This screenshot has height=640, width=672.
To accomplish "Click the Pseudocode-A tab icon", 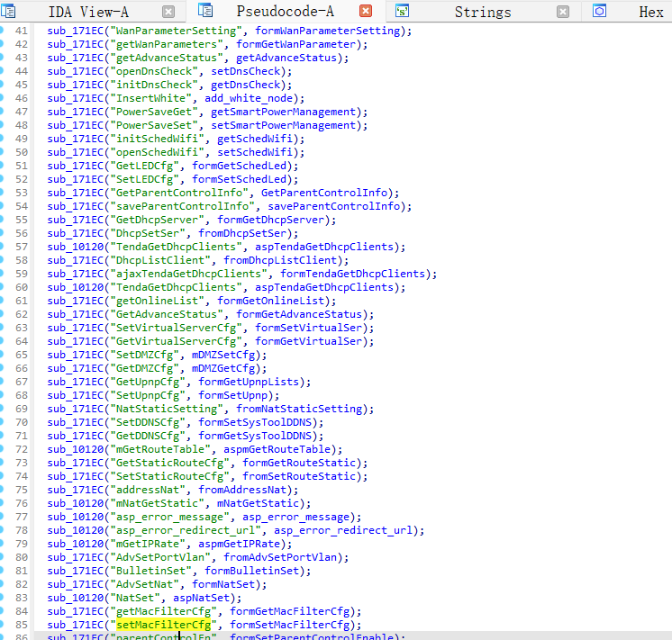I will (x=205, y=10).
